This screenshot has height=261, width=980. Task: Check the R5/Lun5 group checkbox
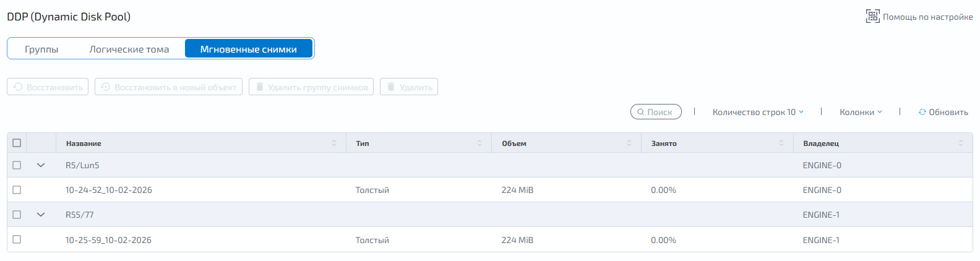pos(17,165)
